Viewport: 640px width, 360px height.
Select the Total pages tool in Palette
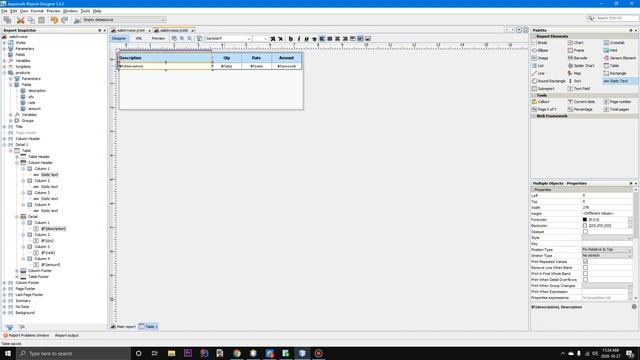616,109
